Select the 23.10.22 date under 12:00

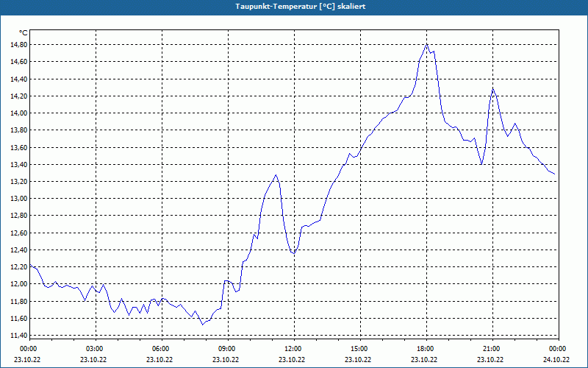tap(292, 359)
